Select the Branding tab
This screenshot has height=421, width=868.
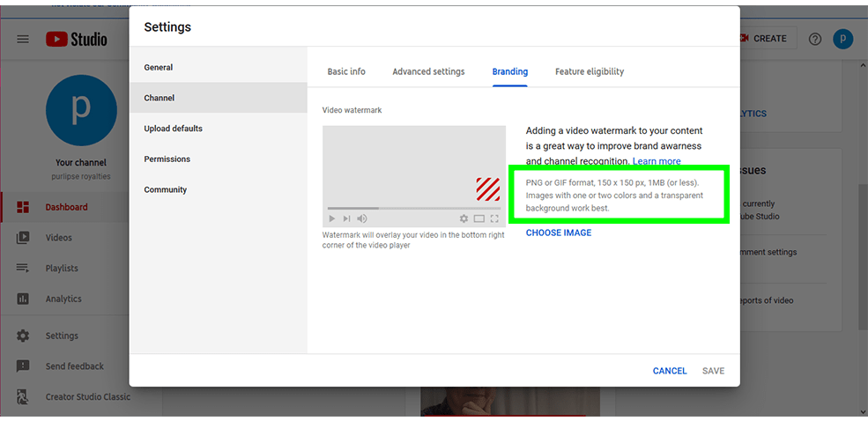pyautogui.click(x=510, y=71)
